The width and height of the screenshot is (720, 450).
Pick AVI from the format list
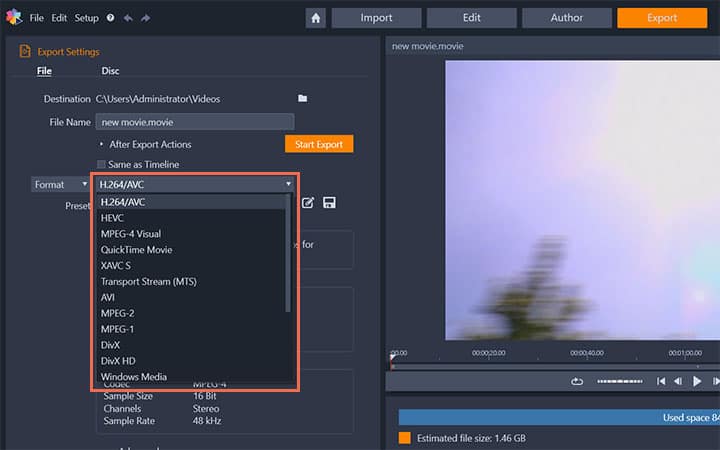191,298
